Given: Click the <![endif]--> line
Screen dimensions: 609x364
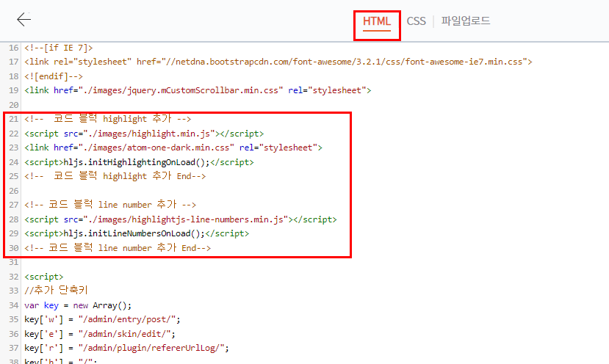Looking at the screenshot, I should pos(54,76).
